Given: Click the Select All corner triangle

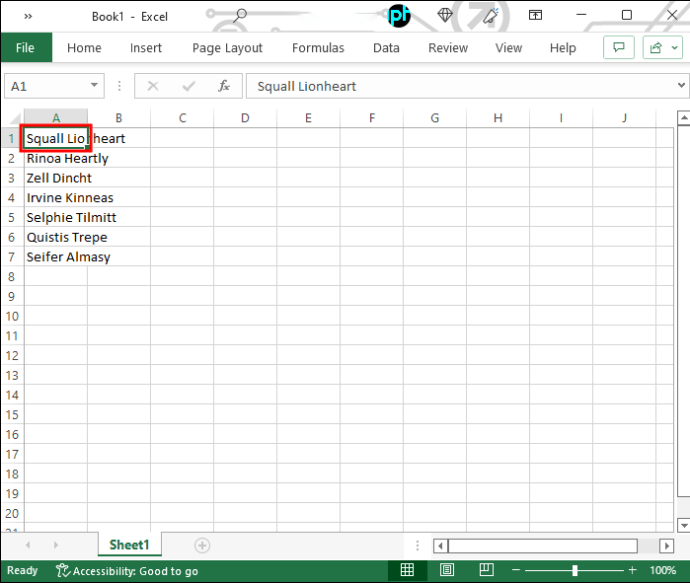Looking at the screenshot, I should (15, 118).
